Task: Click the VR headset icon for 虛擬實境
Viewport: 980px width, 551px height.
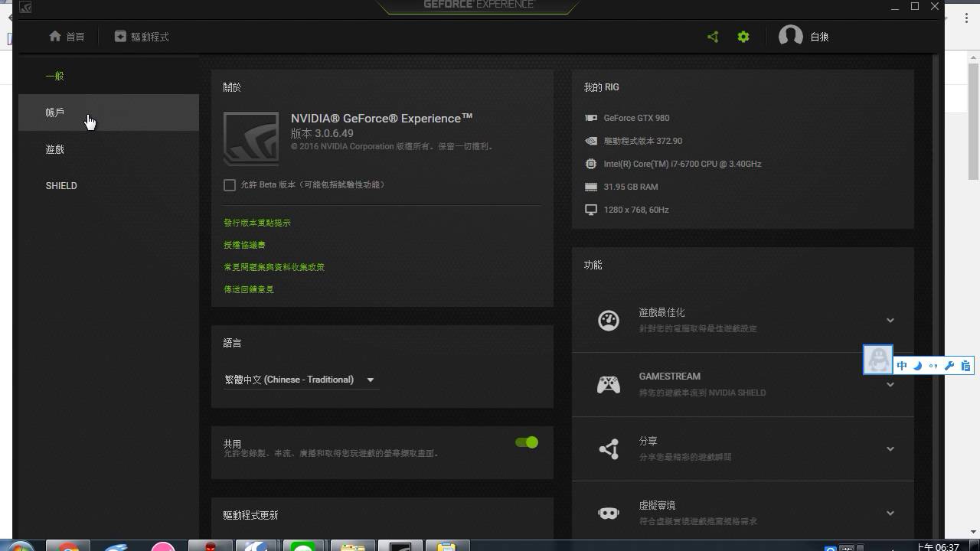Action: [609, 513]
